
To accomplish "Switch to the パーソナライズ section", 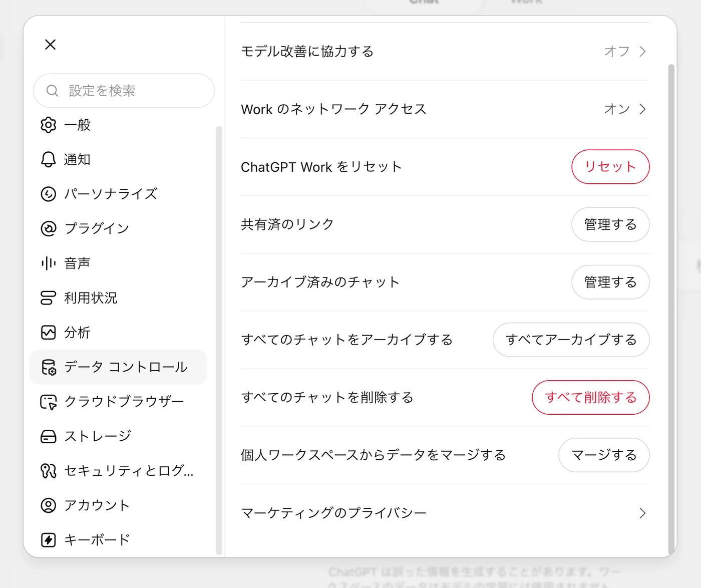I will 118,194.
